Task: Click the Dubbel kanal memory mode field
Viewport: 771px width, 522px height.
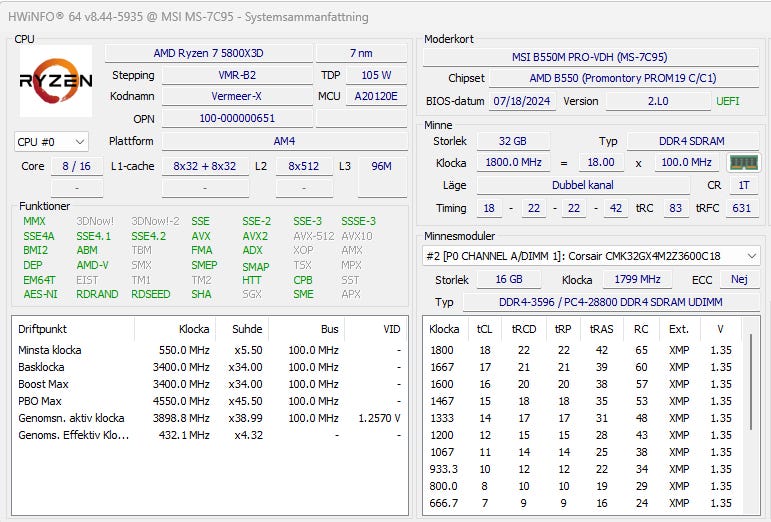Action: coord(583,185)
